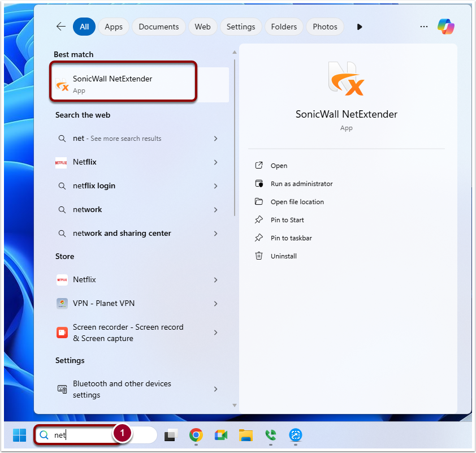Click 'Bluetooth and other devices settings' text

click(122, 389)
